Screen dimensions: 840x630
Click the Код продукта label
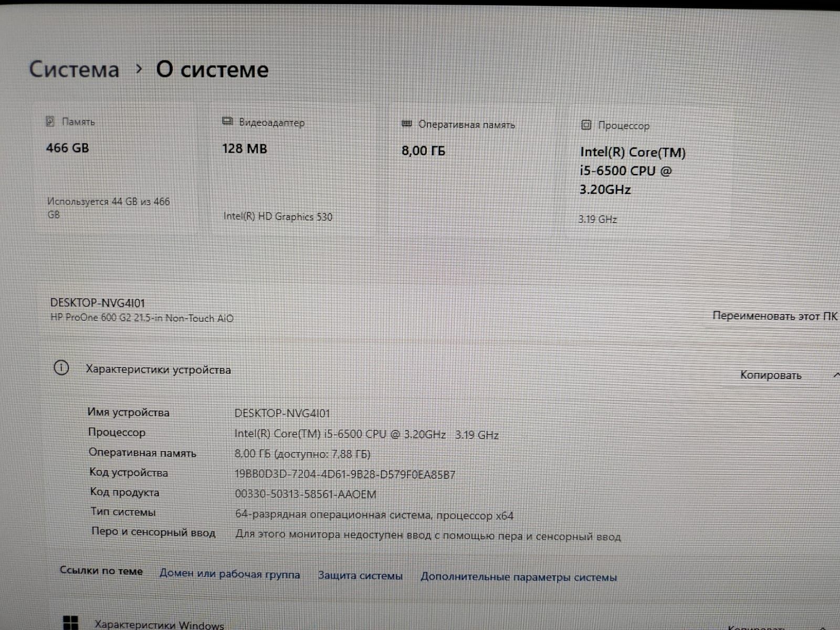pos(124,492)
